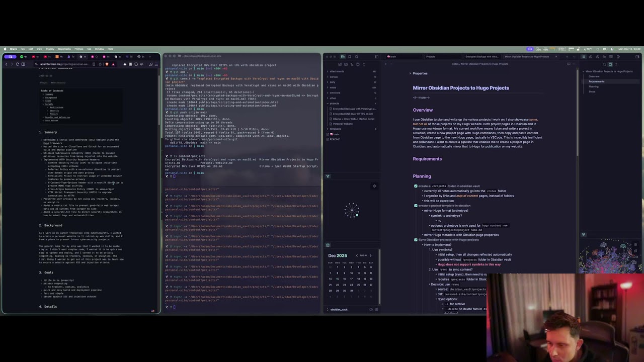Uncheck 'Sync Obsidian projects with Hugo projects' task
Viewport: 644px width, 362px height.
[416, 240]
